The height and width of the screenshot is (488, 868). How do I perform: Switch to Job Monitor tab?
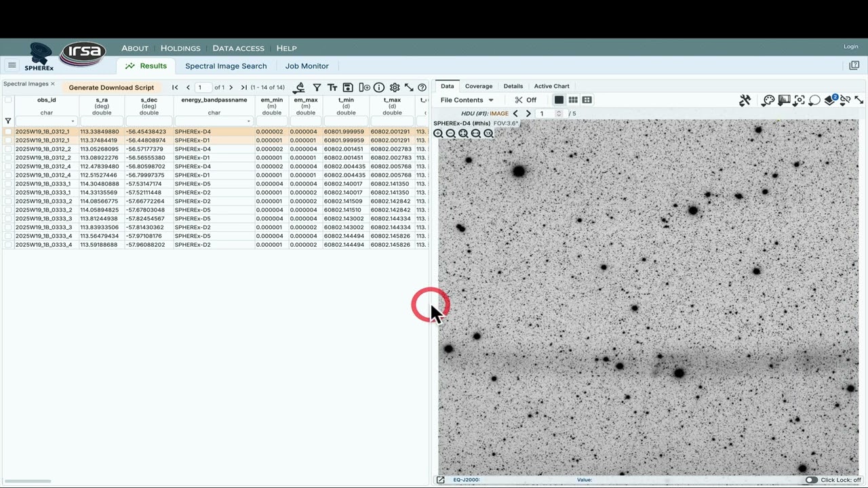(307, 66)
